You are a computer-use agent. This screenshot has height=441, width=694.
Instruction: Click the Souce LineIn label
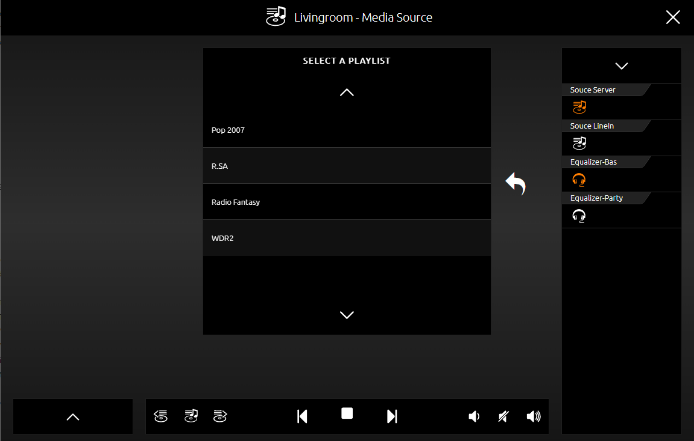pyautogui.click(x=592, y=126)
